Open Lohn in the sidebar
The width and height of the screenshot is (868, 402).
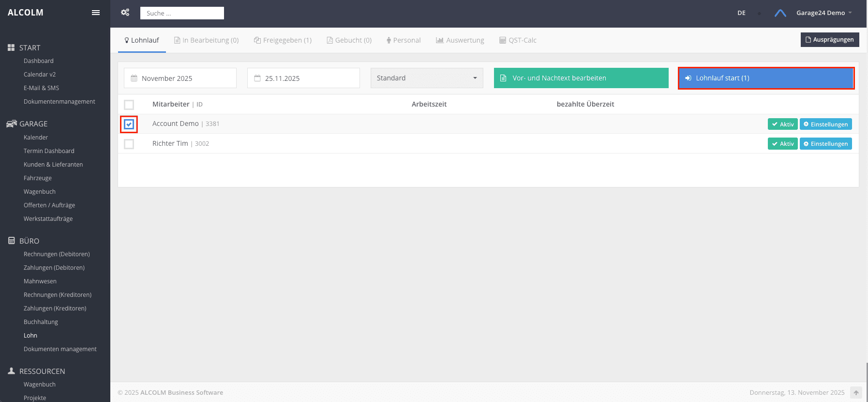tap(30, 336)
